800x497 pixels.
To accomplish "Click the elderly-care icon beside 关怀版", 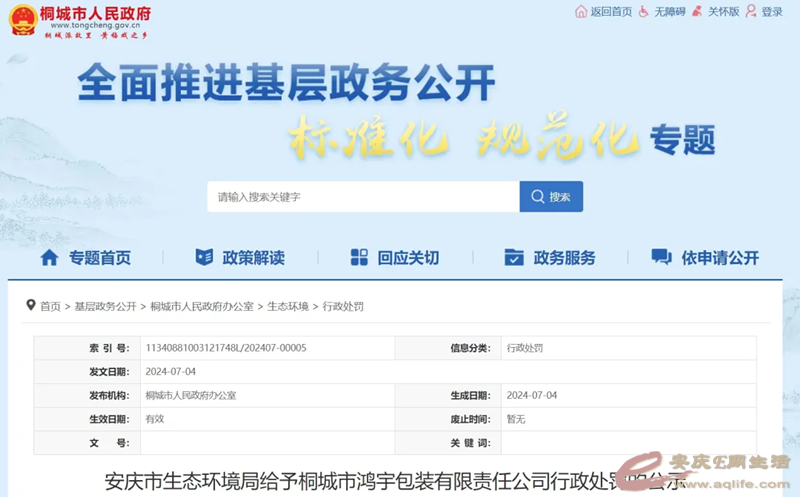I will 698,12.
